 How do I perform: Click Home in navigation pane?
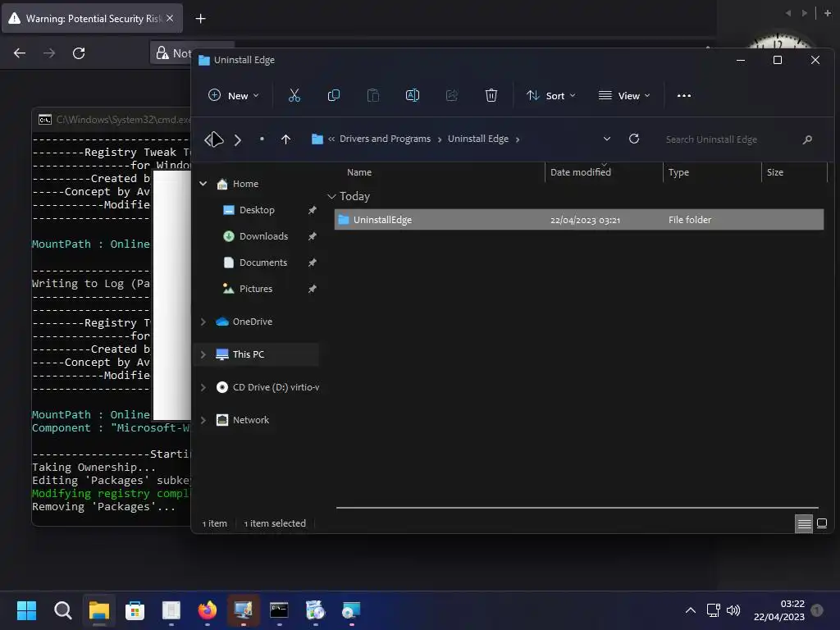[x=245, y=184]
